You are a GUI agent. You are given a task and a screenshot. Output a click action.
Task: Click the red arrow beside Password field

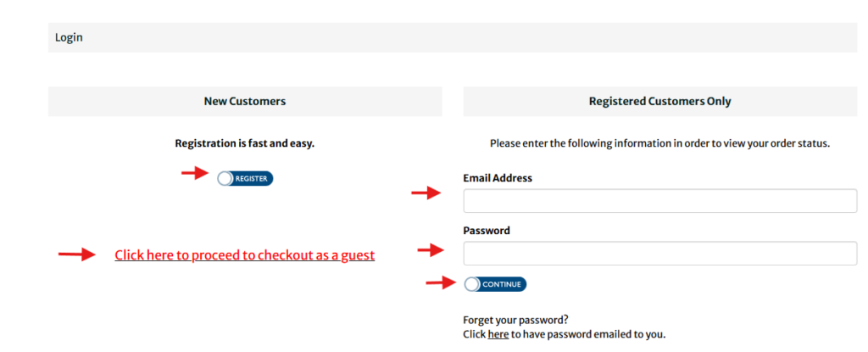(x=431, y=250)
